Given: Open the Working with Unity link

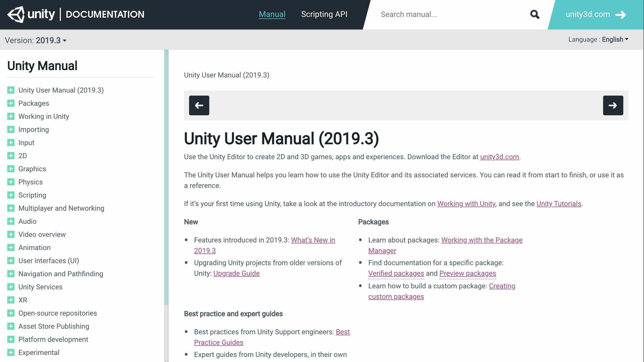Looking at the screenshot, I should pos(466,204).
